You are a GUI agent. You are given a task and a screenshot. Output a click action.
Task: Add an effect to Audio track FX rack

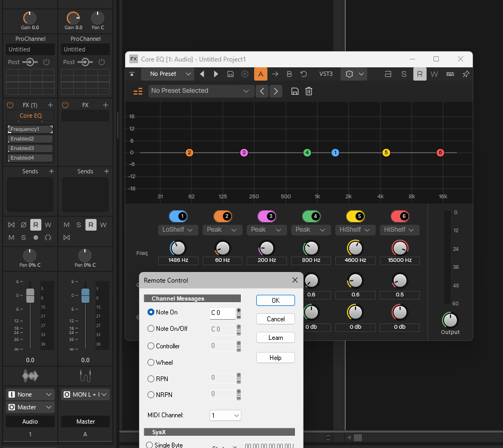point(50,105)
